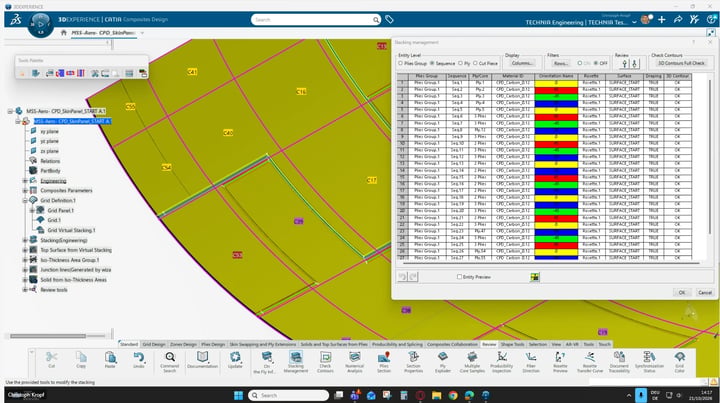Click the share arrow icon in top bar
Image resolution: width=720 pixels, height=403 pixels.
point(678,19)
